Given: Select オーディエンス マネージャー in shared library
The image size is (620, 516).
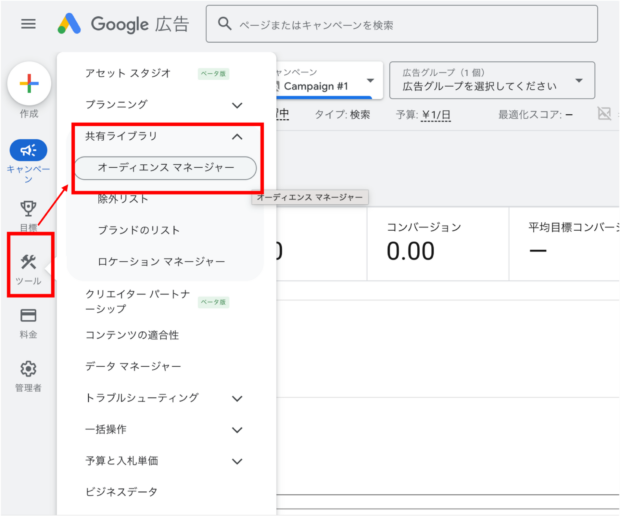Looking at the screenshot, I should pos(166,168).
